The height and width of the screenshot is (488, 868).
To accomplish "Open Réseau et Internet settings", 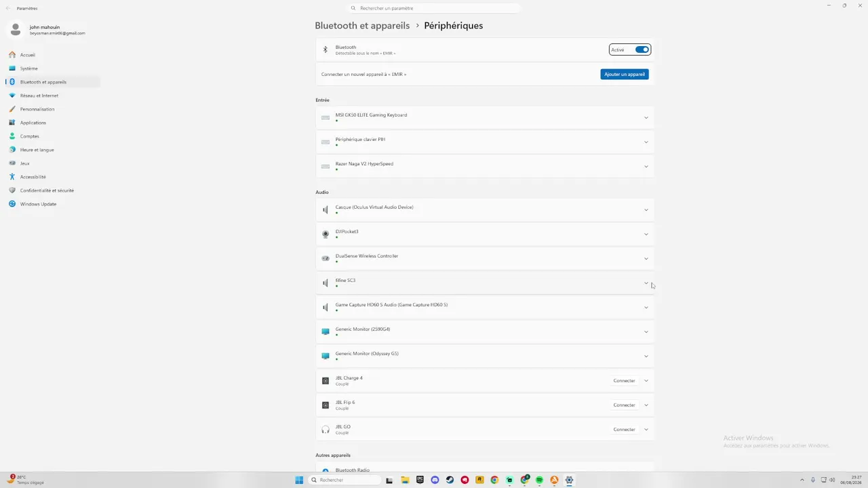I will [53, 96].
